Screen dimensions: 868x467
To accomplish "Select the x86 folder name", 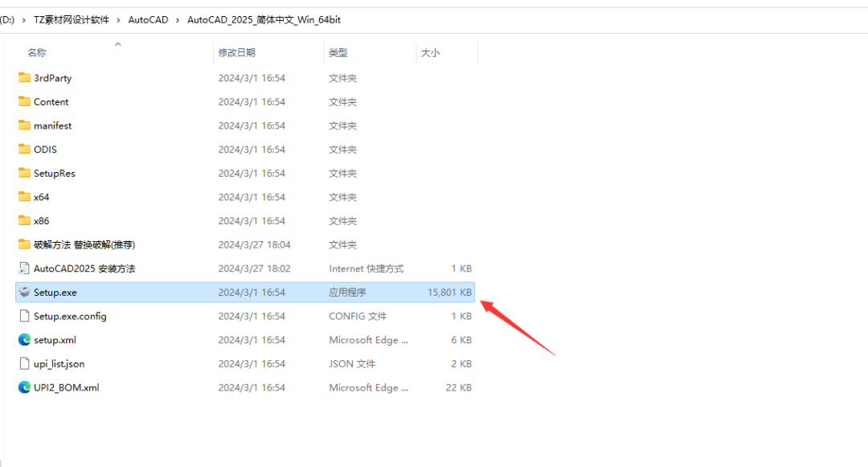I will click(42, 221).
